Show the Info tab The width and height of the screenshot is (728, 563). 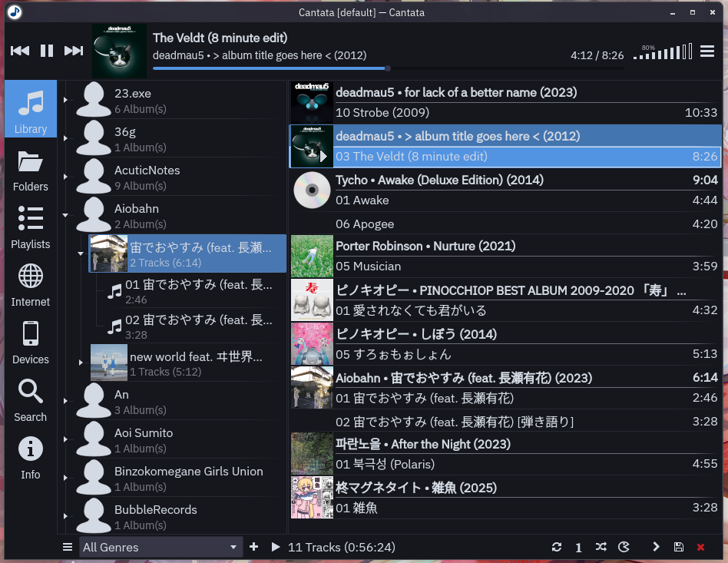[x=31, y=459]
